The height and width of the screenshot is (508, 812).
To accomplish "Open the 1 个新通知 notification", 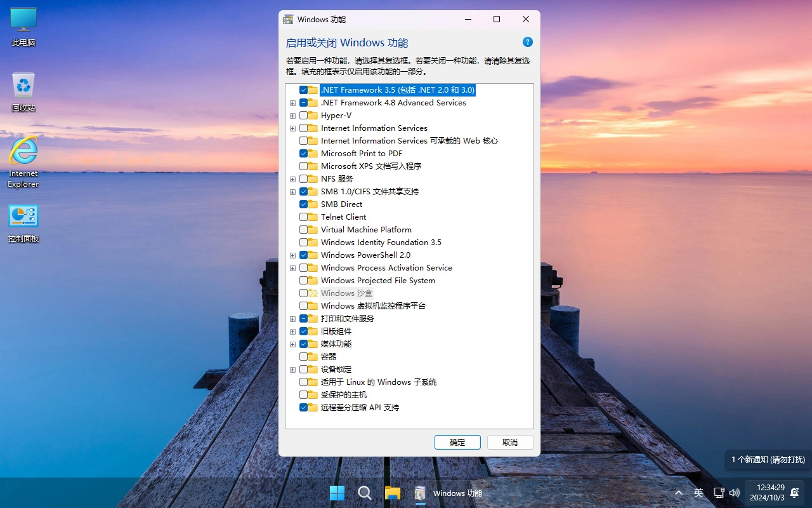I will [766, 460].
